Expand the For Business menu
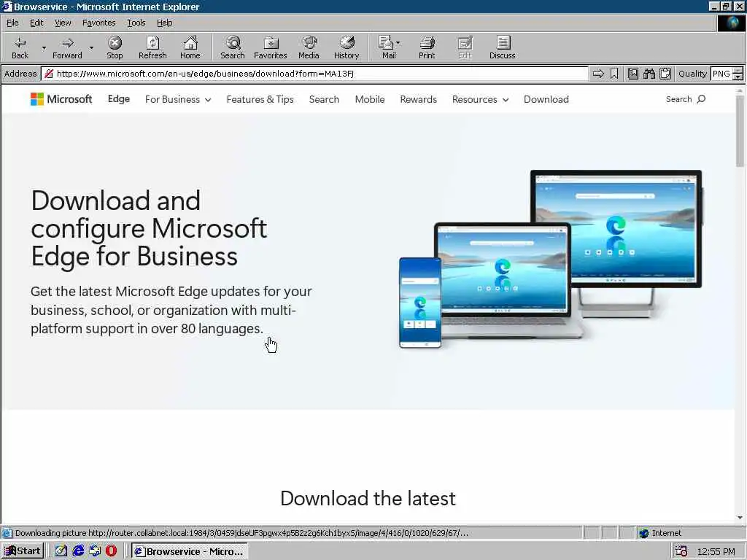The image size is (747, 560). [x=178, y=99]
